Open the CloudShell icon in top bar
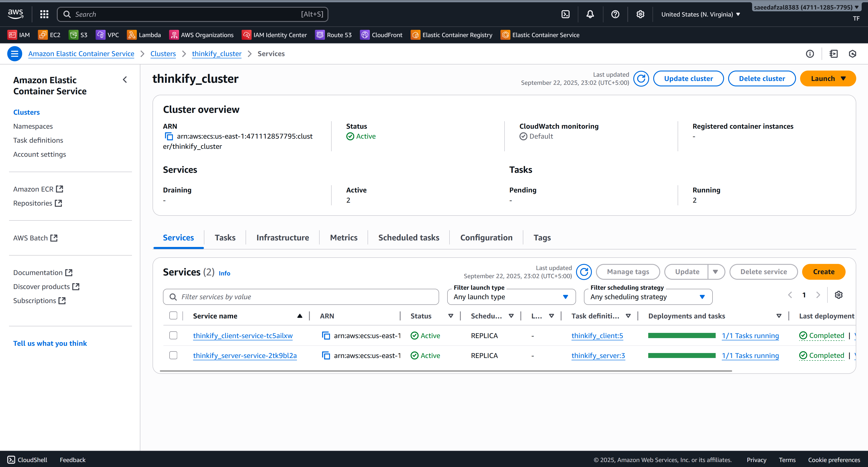The height and width of the screenshot is (467, 868). [565, 14]
